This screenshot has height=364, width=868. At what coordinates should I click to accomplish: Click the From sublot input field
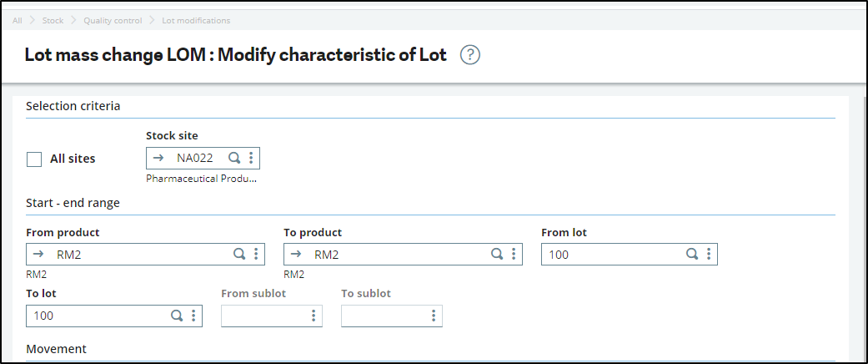tap(263, 316)
